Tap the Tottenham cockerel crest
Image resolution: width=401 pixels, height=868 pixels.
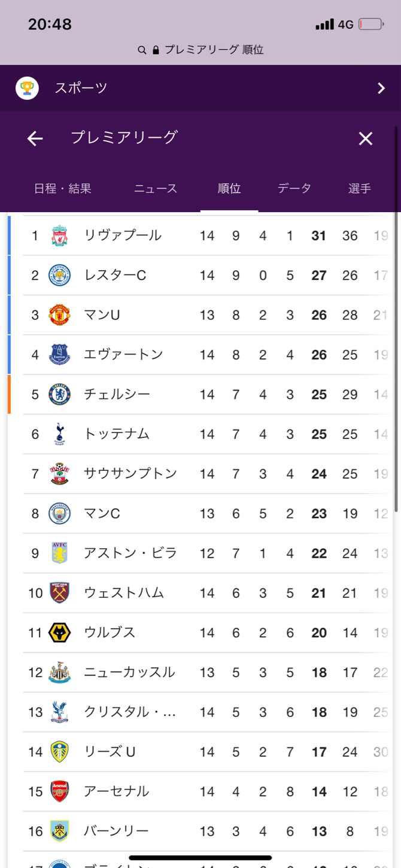pyautogui.click(x=60, y=434)
